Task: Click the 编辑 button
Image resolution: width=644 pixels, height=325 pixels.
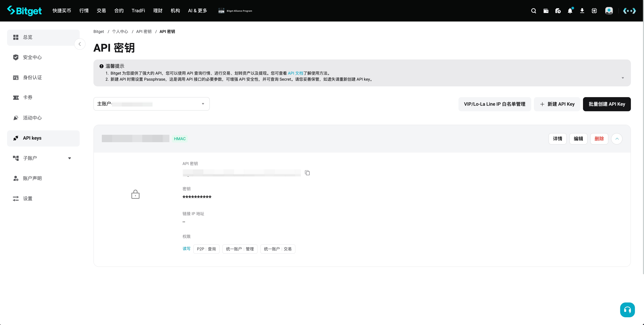Action: tap(578, 139)
